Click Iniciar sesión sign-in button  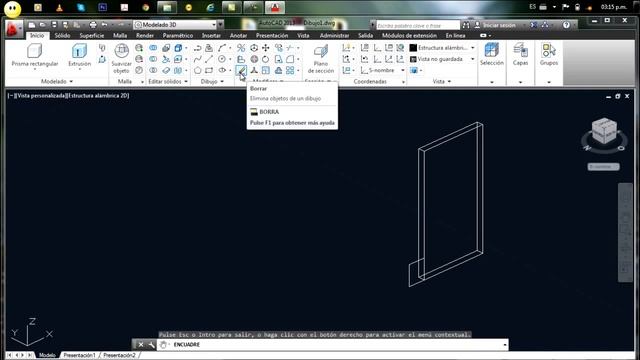coord(495,25)
